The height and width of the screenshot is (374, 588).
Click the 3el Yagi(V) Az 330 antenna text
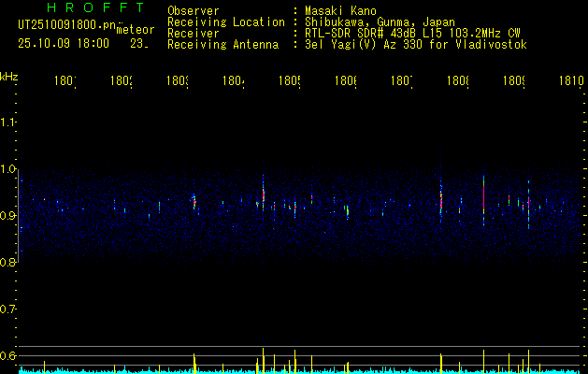(416, 45)
